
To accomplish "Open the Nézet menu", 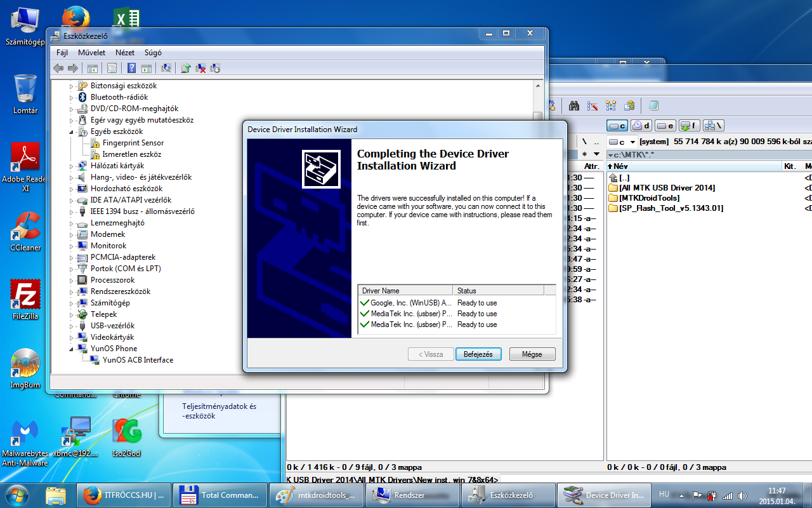I will coord(124,53).
